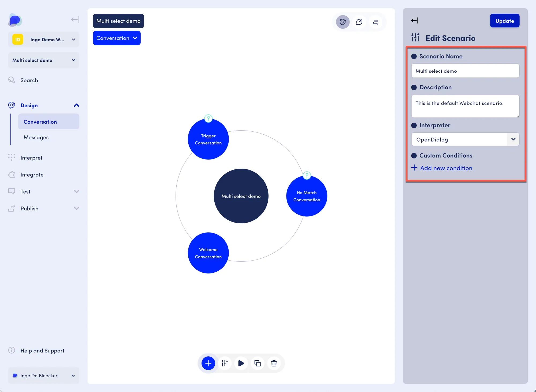Open settings sliders in bottom toolbar
Viewport: 536px width, 392px height.
point(225,363)
